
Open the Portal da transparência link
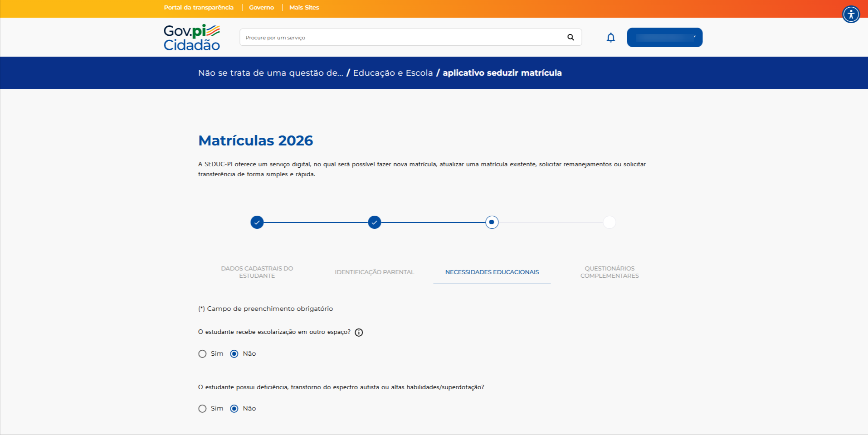tap(199, 8)
